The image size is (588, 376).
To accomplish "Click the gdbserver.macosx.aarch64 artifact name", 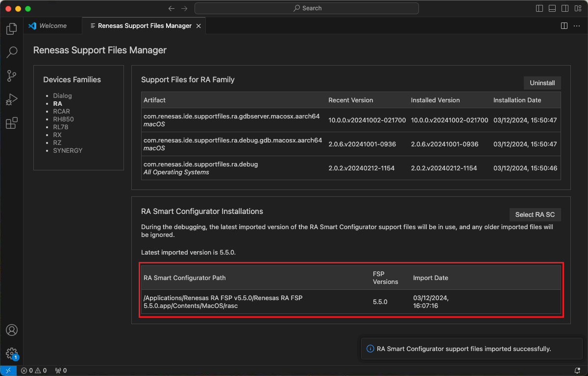I will click(x=231, y=117).
